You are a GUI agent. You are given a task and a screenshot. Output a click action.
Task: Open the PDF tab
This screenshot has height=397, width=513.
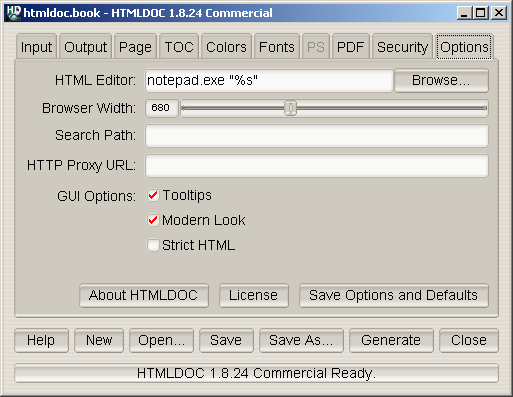coord(350,46)
